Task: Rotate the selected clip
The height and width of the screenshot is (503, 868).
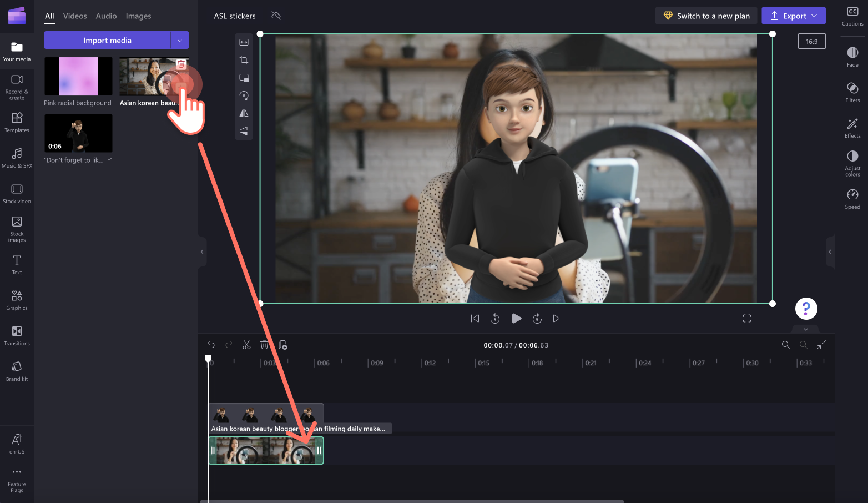Action: (244, 95)
